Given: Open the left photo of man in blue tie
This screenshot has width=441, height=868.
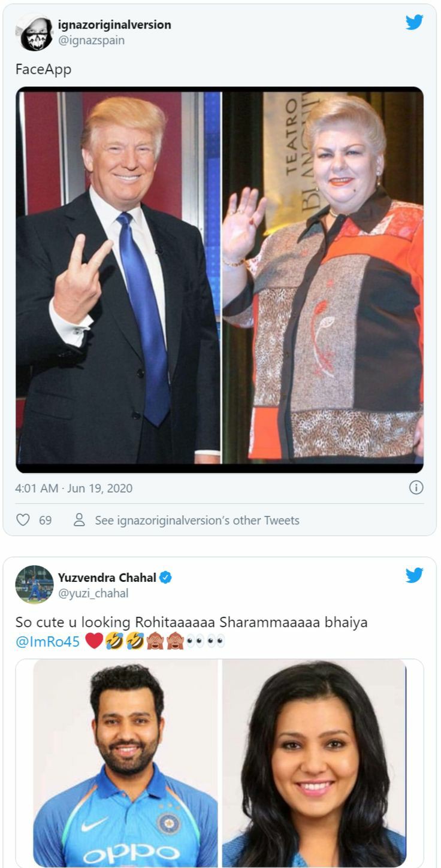Looking at the screenshot, I should coord(118,277).
